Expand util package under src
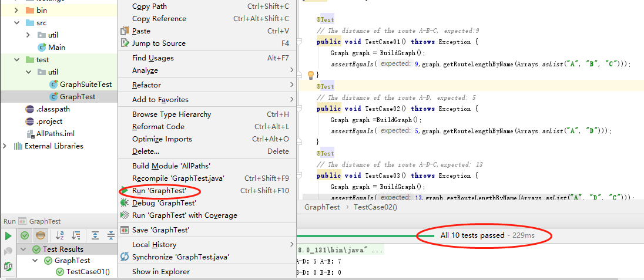The image size is (644, 280). point(28,35)
